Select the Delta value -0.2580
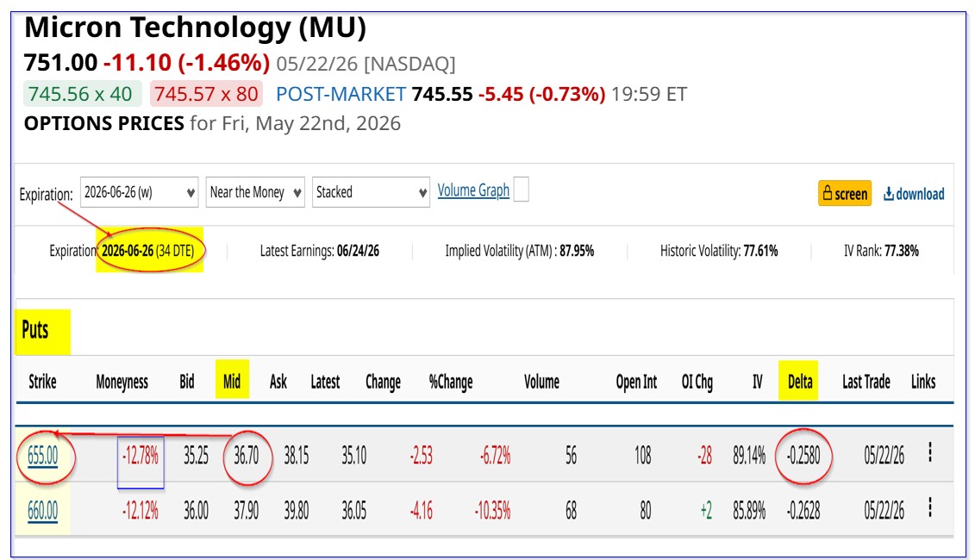Viewport: 975px width, 560px height. coord(803,457)
